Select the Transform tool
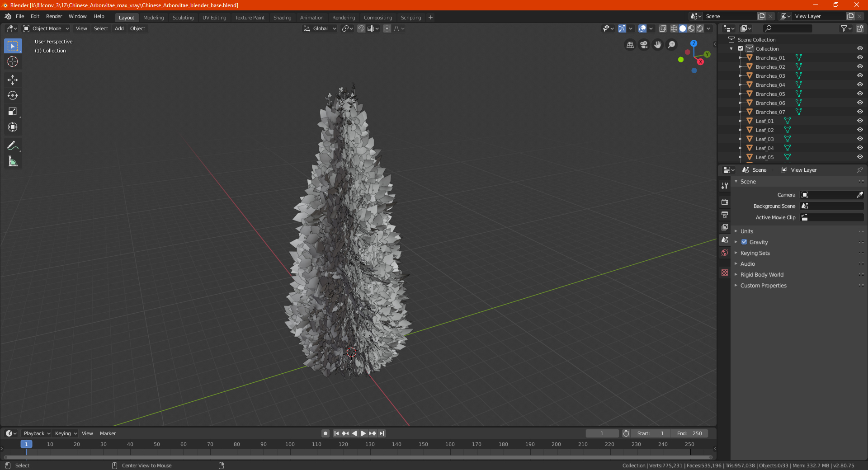The image size is (868, 470). (13, 127)
